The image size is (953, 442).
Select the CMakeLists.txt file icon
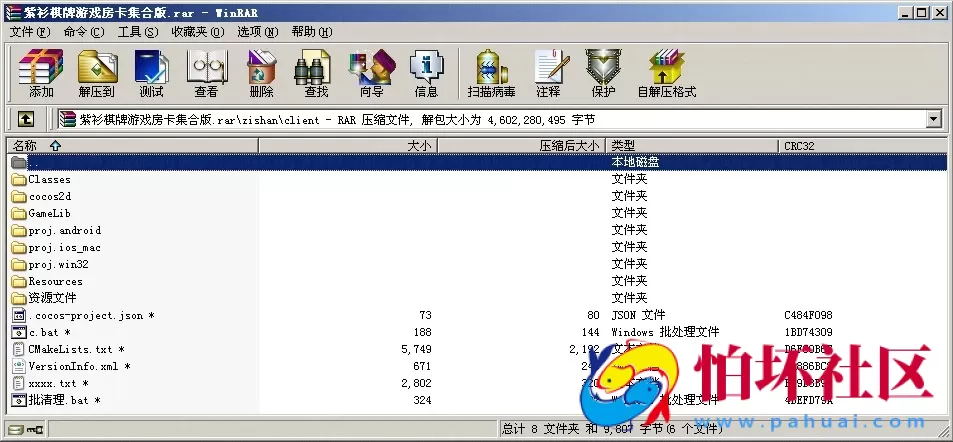click(x=19, y=350)
